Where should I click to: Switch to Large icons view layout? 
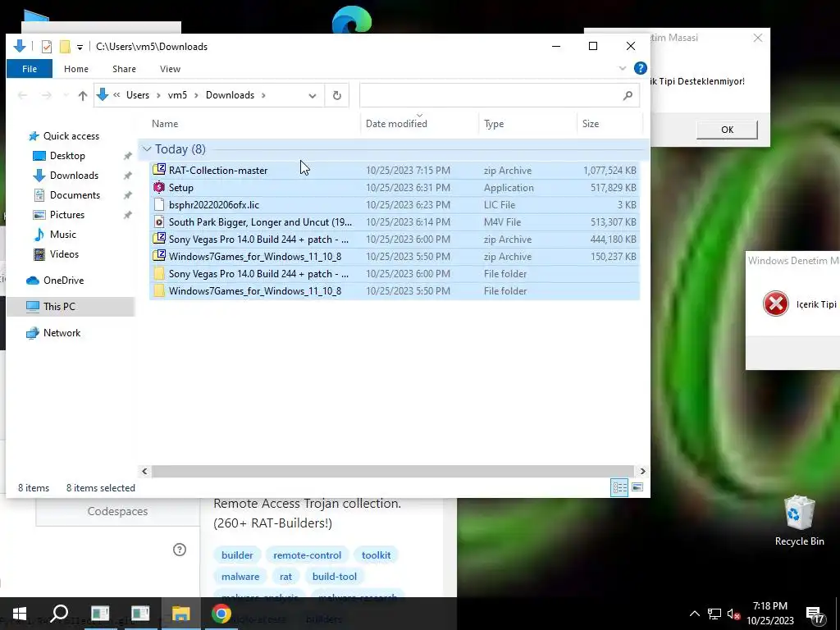pyautogui.click(x=637, y=487)
